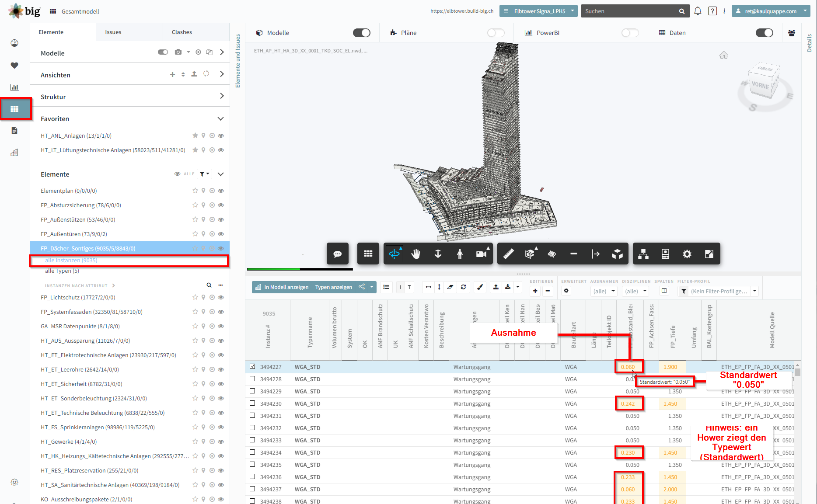Image resolution: width=817 pixels, height=504 pixels.
Task: Toggle visibility eye for HT_Gewerke
Action: coord(221,441)
